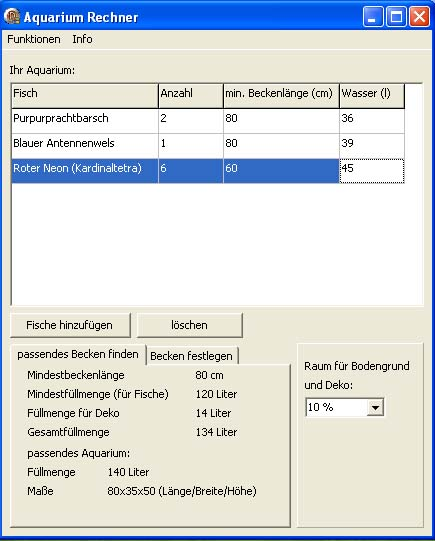Close the Aquarium Rechner window
Screen dimensions: 435x541
419,16
